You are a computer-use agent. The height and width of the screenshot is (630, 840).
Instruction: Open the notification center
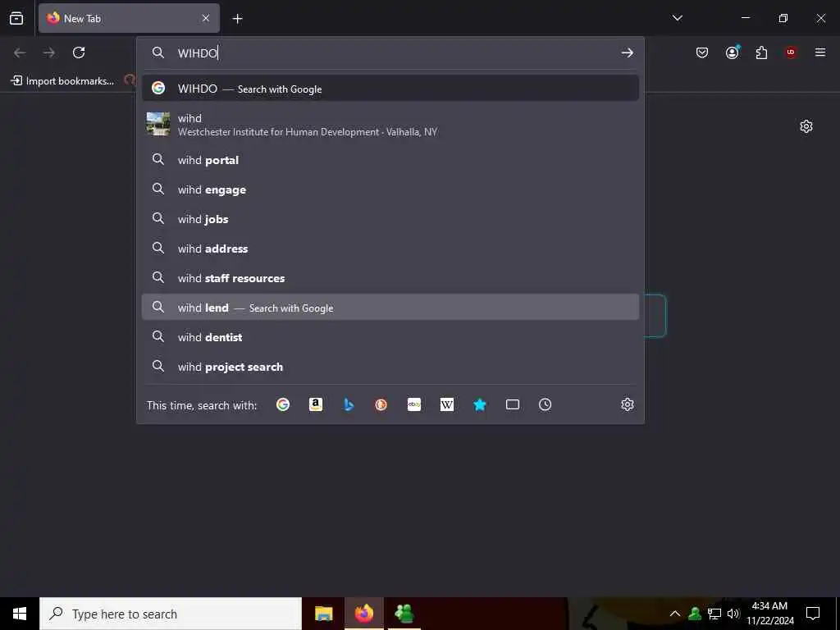813,614
